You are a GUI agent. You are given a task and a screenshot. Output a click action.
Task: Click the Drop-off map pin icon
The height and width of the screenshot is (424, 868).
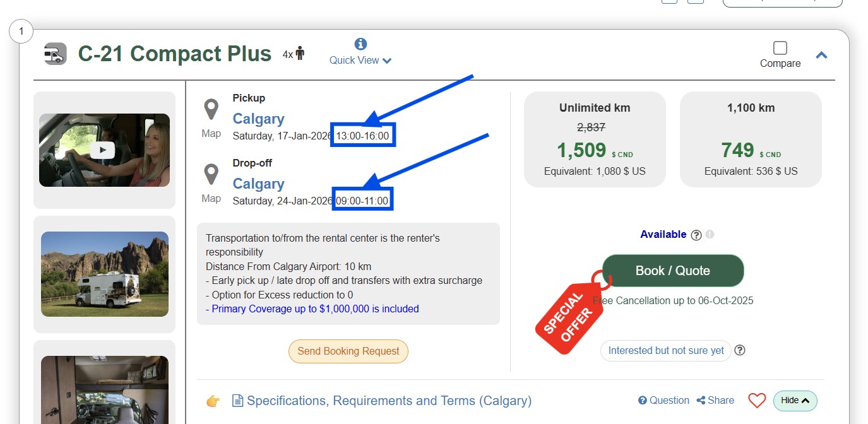tap(211, 174)
